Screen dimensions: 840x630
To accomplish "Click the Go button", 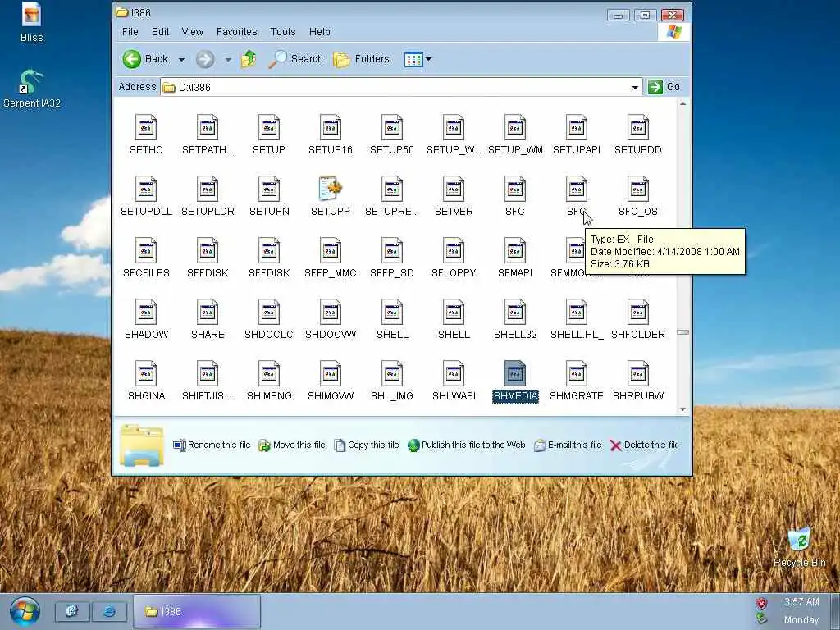I will pyautogui.click(x=664, y=87).
